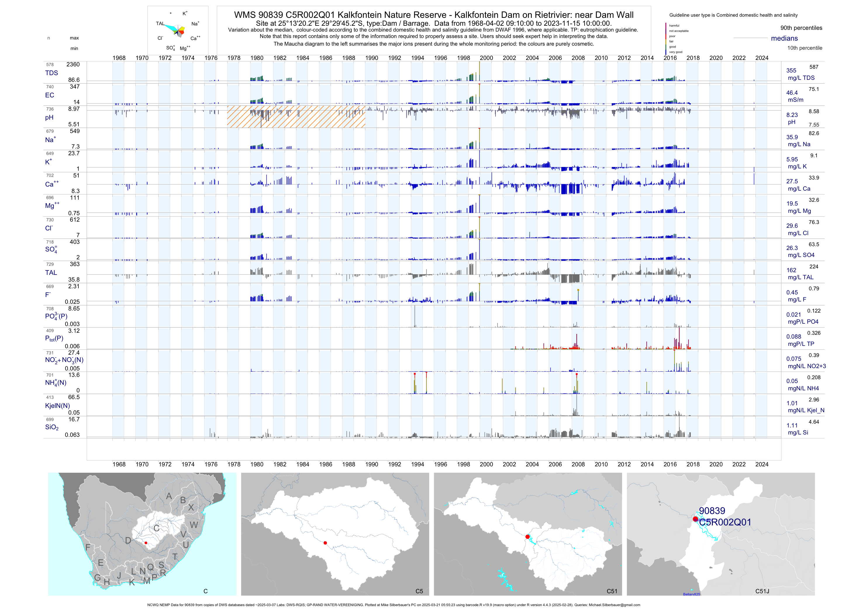The width and height of the screenshot is (868, 614).
Task: Click the 90839 site label on map
Action: click(x=712, y=511)
